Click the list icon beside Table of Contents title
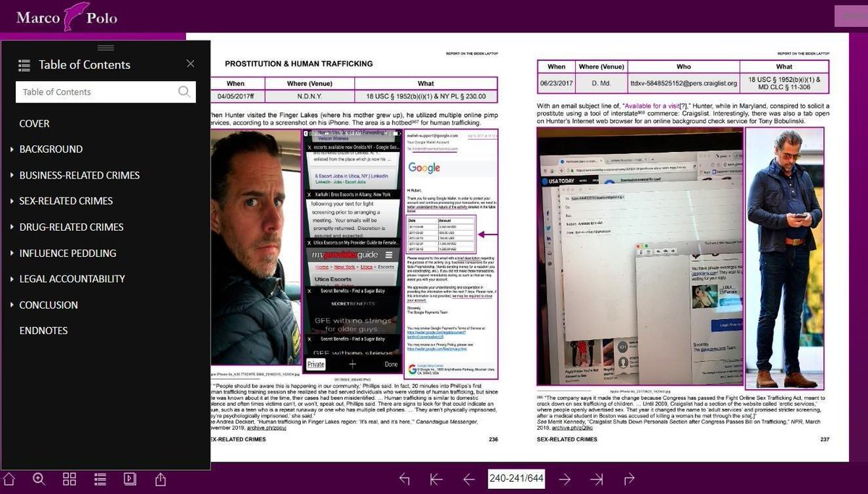The width and height of the screenshot is (868, 494). (24, 64)
